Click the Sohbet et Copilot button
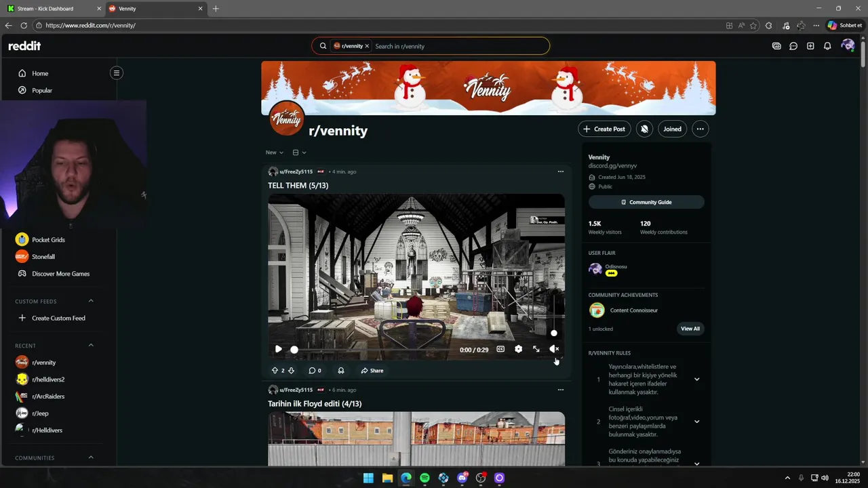This screenshot has width=868, height=488. click(x=845, y=26)
